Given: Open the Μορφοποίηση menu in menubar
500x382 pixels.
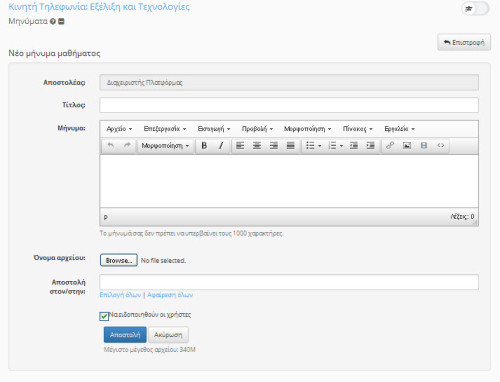Looking at the screenshot, I should [x=307, y=129].
